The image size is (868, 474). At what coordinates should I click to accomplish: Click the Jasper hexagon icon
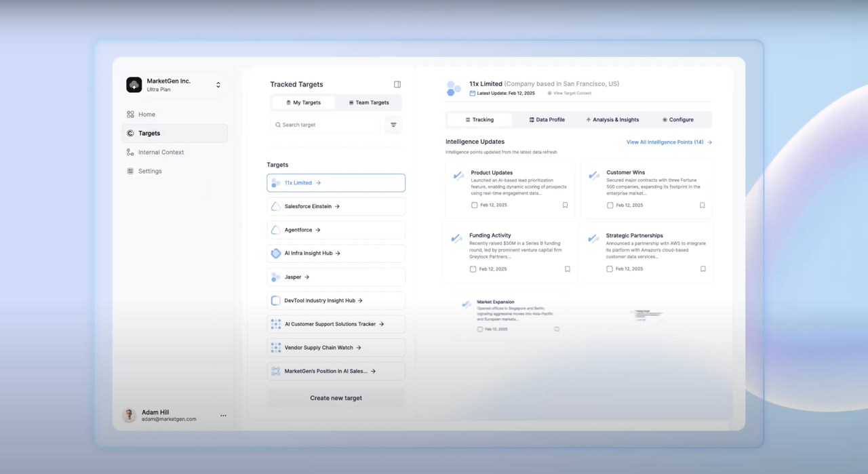tap(276, 277)
